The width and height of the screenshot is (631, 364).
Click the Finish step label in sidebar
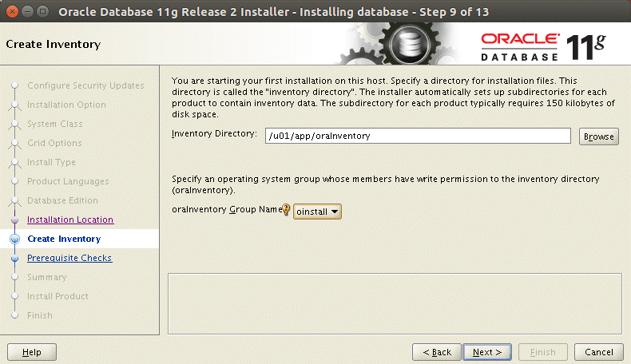click(39, 315)
